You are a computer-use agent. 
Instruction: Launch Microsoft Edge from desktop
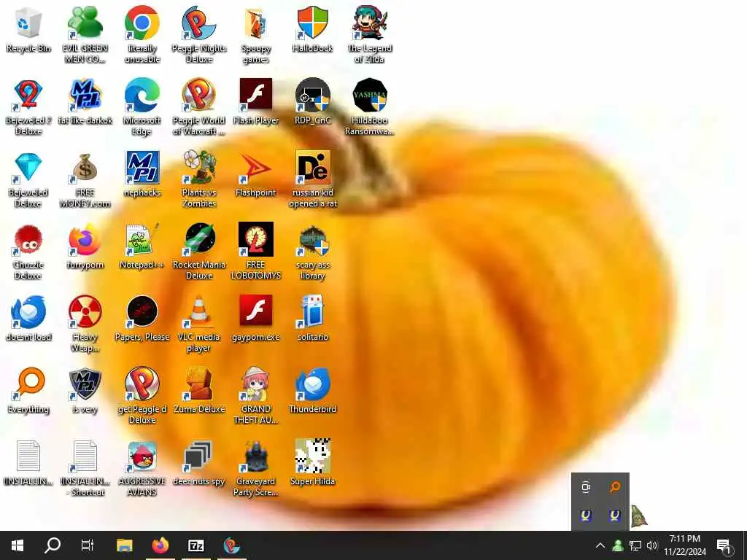[142, 106]
